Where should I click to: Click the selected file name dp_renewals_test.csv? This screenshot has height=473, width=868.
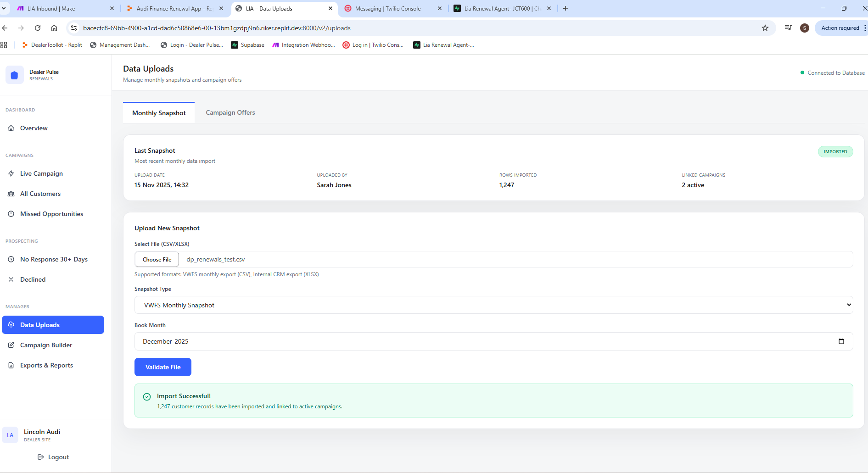pos(216,259)
